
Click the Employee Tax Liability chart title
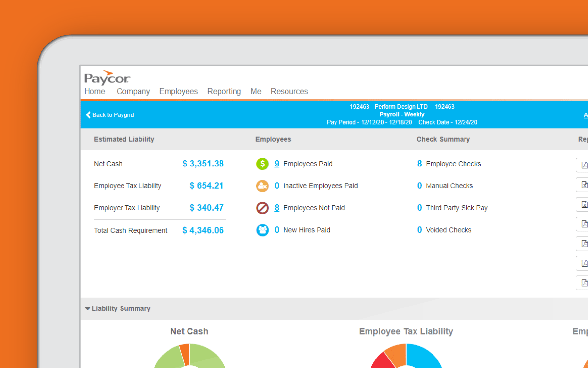point(406,331)
